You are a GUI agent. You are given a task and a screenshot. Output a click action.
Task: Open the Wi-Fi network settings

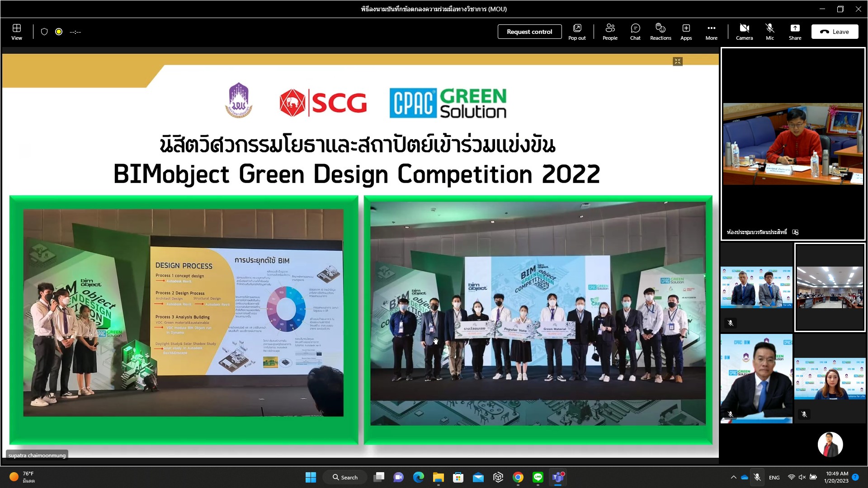pyautogui.click(x=791, y=477)
